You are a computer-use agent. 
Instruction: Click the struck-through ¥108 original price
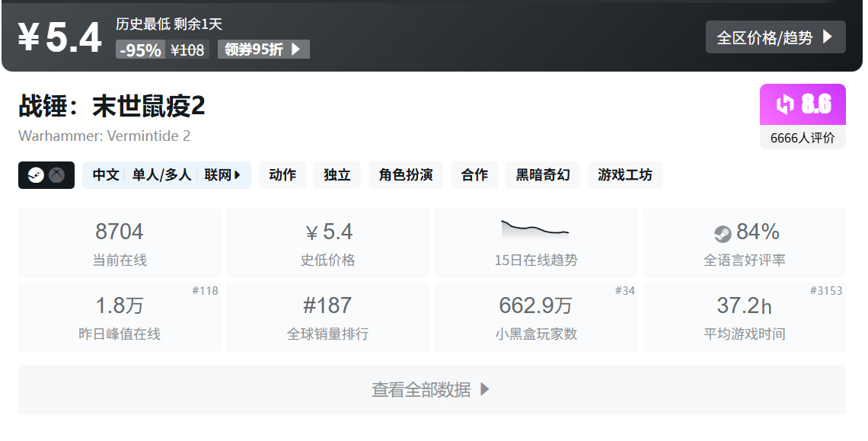(187, 50)
